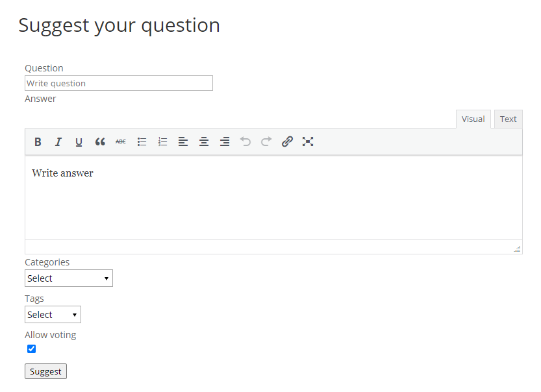Undo the last edit
This screenshot has width=541, height=392.
(245, 141)
